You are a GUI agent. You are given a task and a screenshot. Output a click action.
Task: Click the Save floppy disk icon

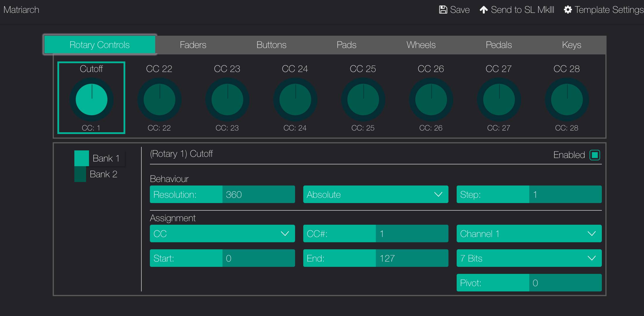coord(443,10)
